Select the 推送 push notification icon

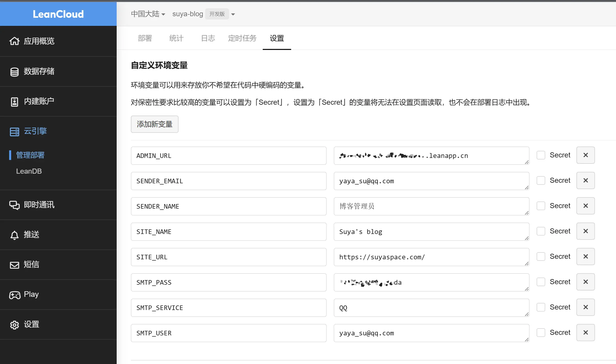click(14, 235)
